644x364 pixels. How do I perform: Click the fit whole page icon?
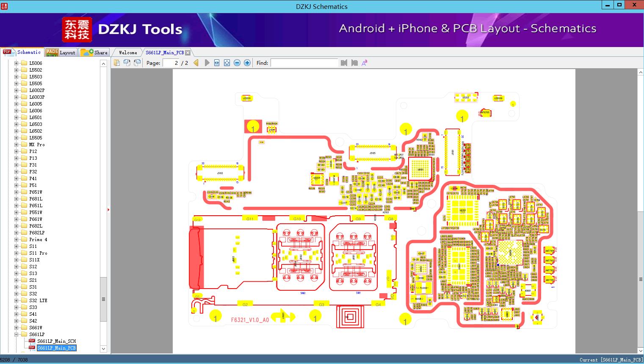[227, 63]
